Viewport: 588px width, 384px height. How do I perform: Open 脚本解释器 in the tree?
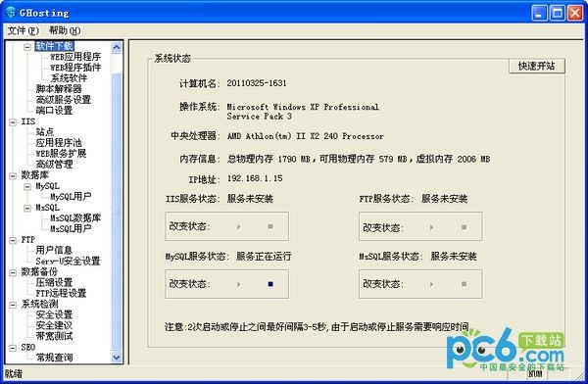click(59, 89)
